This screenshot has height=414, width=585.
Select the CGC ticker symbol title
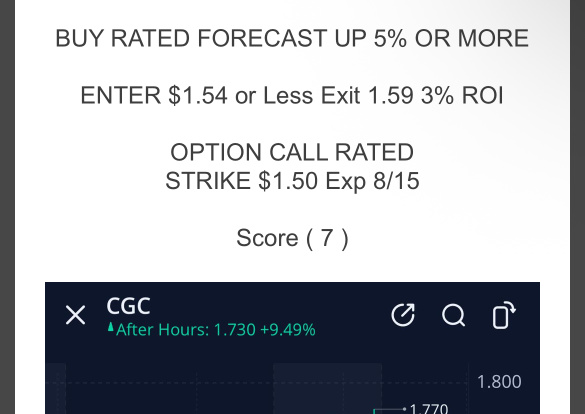click(128, 306)
